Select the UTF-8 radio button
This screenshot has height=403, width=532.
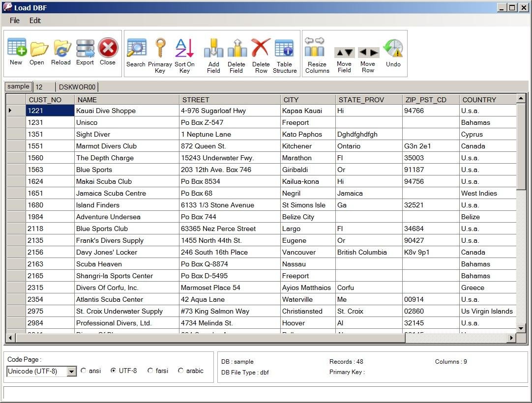tap(114, 371)
